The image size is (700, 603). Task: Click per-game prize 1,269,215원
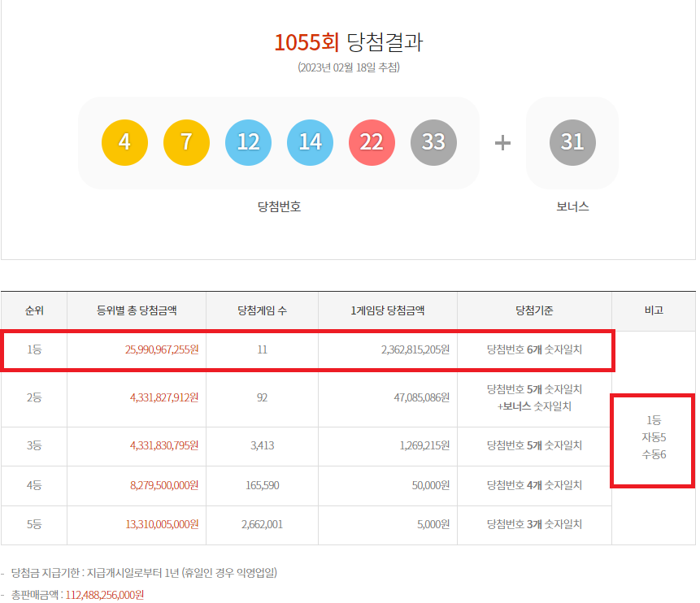[424, 445]
